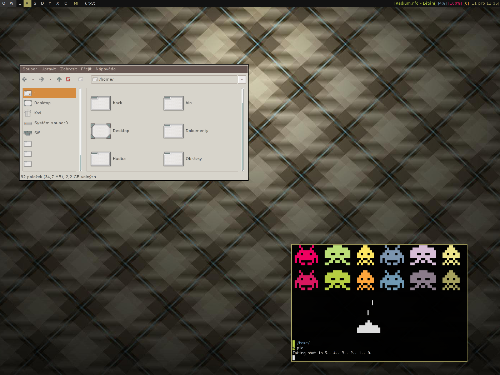This screenshot has height=375, width=500.
Task: Open the second unlabeled folder bookmark in the sidebar
Action: pyautogui.click(x=28, y=154)
